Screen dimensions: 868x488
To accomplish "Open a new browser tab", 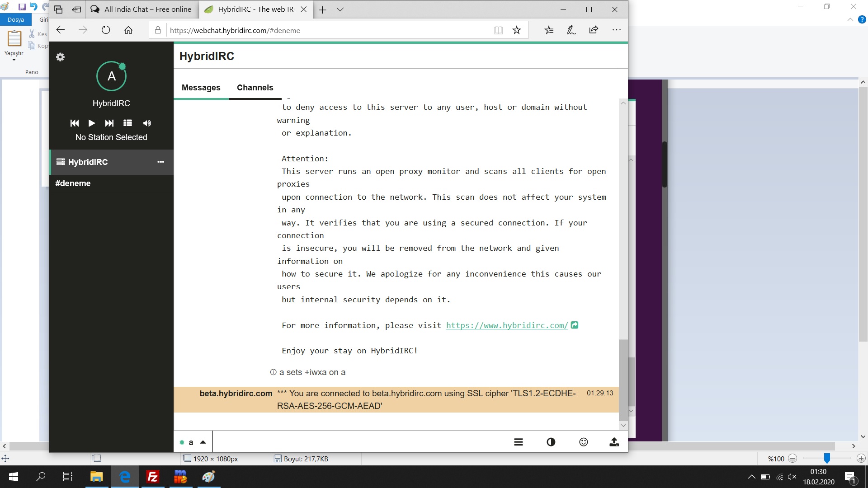I will [322, 9].
